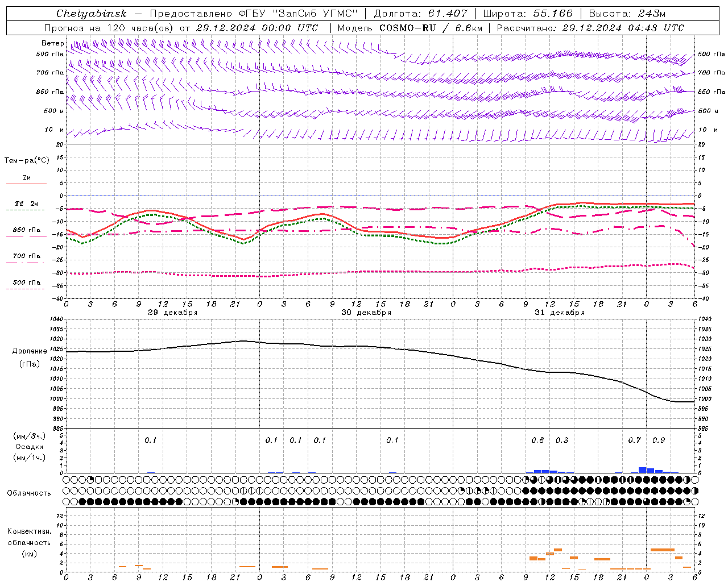Click the 0.9 precipitation amount value

(659, 440)
